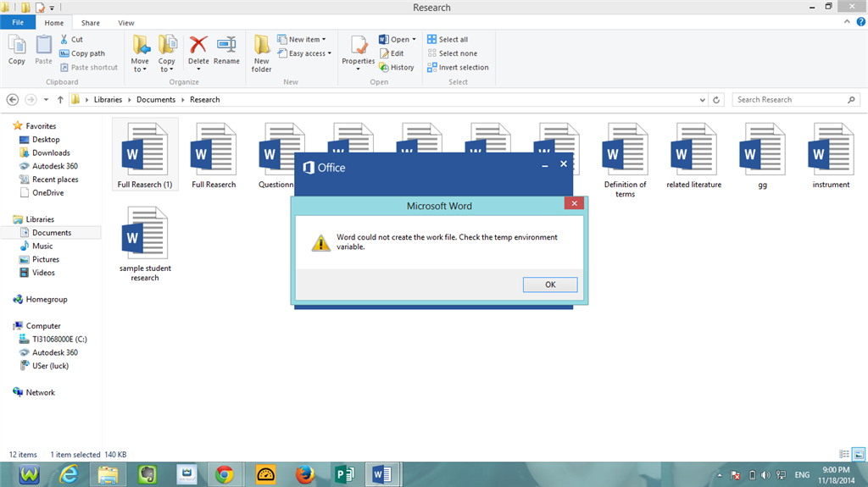Click the Back navigation arrow
This screenshot has height=487, width=868.
coord(13,100)
